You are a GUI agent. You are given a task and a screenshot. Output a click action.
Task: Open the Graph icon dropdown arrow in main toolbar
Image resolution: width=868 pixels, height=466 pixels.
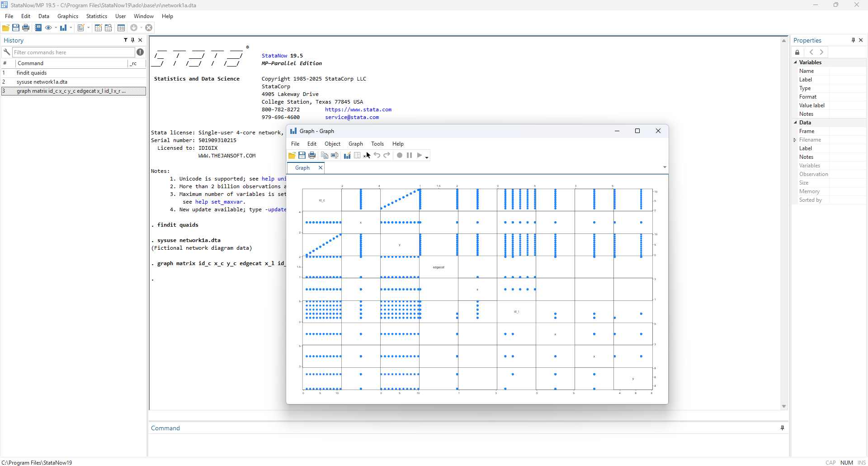point(71,28)
